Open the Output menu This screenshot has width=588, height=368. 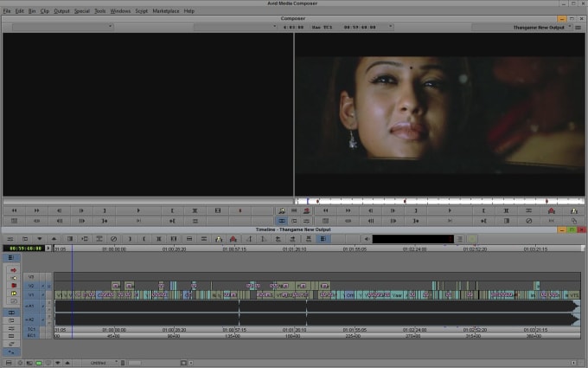pyautogui.click(x=61, y=11)
